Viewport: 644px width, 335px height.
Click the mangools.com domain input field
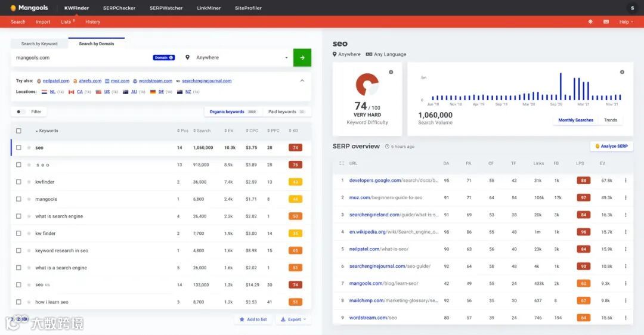pos(82,57)
